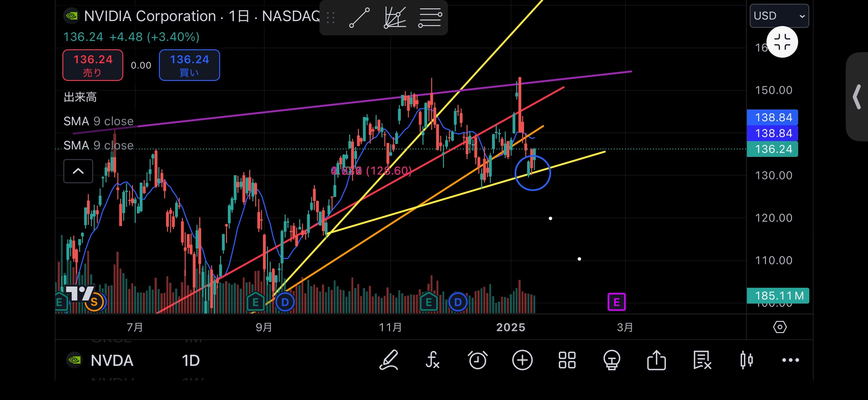The width and height of the screenshot is (868, 400).
Task: Tap the 2025 date axis label
Action: [510, 327]
